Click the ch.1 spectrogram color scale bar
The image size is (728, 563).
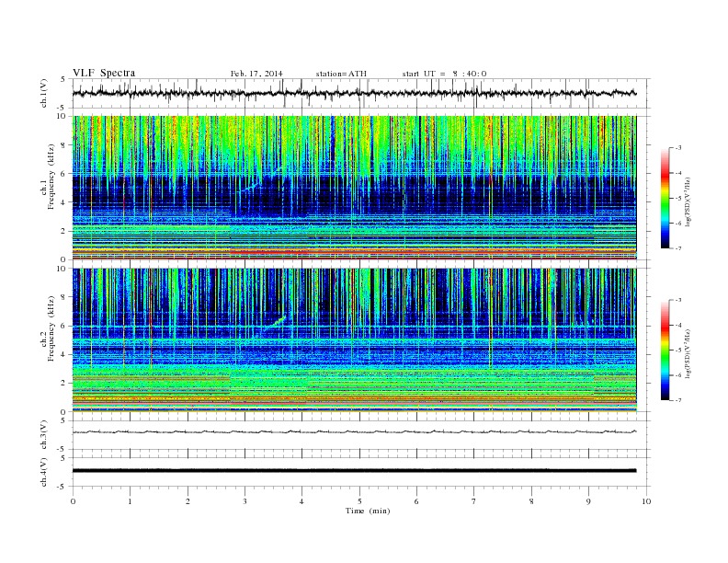tap(665, 198)
